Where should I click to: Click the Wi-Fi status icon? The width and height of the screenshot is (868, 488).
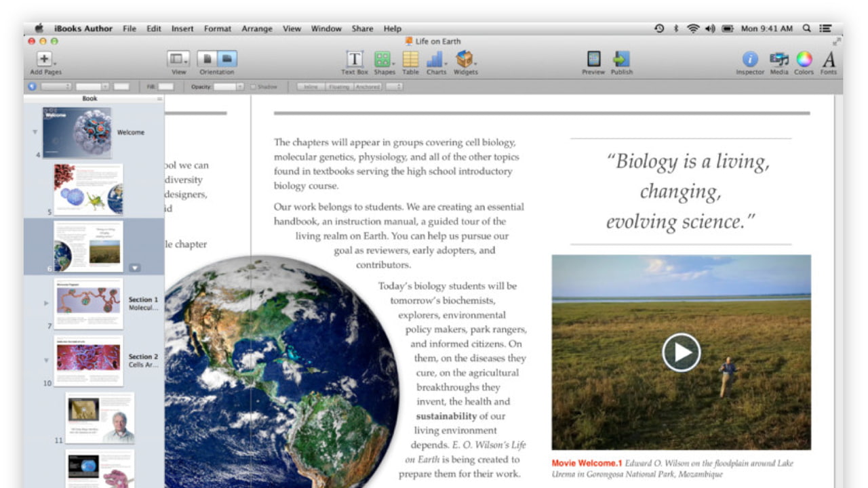pyautogui.click(x=693, y=28)
